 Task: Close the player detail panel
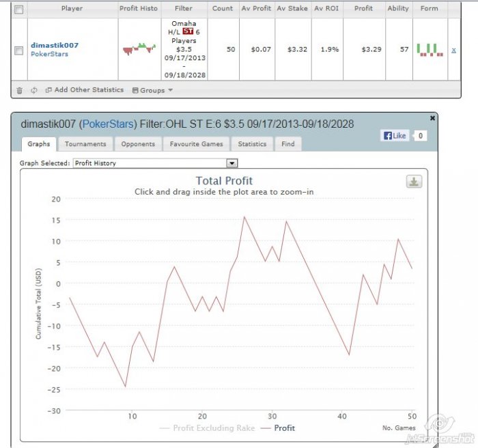coord(432,118)
